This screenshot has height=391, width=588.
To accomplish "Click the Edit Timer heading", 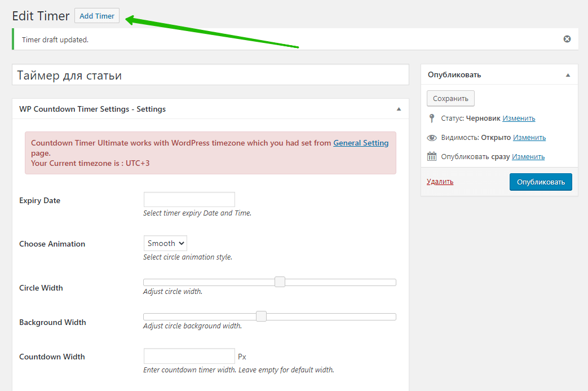I will pyautogui.click(x=41, y=16).
